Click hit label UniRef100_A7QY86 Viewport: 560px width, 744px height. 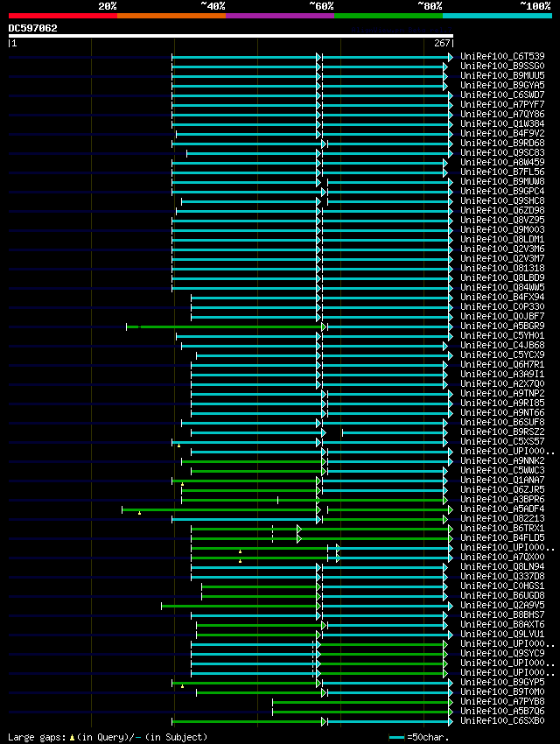tap(502, 114)
